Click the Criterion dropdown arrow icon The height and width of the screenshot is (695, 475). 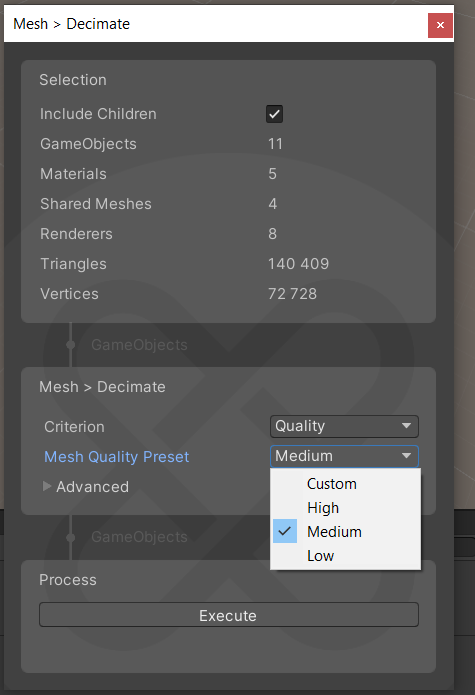[406, 426]
